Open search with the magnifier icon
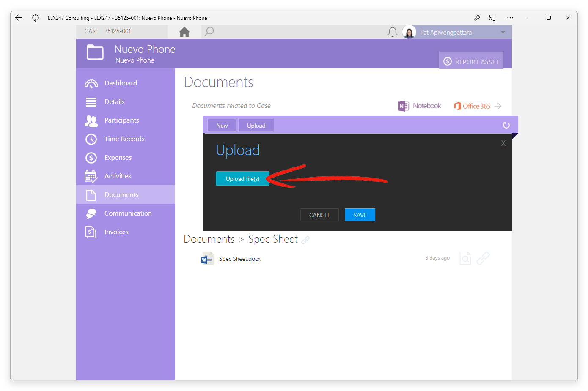This screenshot has height=391, width=588. [x=209, y=32]
